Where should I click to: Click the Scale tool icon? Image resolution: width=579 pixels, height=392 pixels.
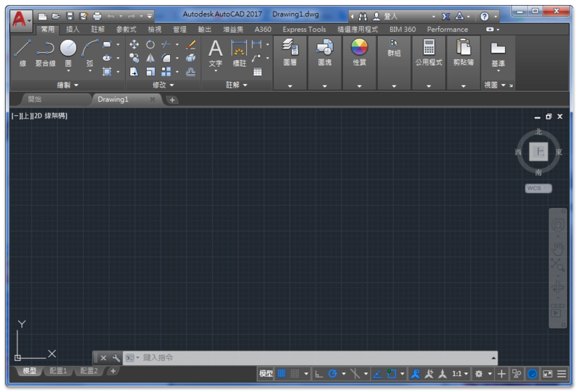[151, 72]
